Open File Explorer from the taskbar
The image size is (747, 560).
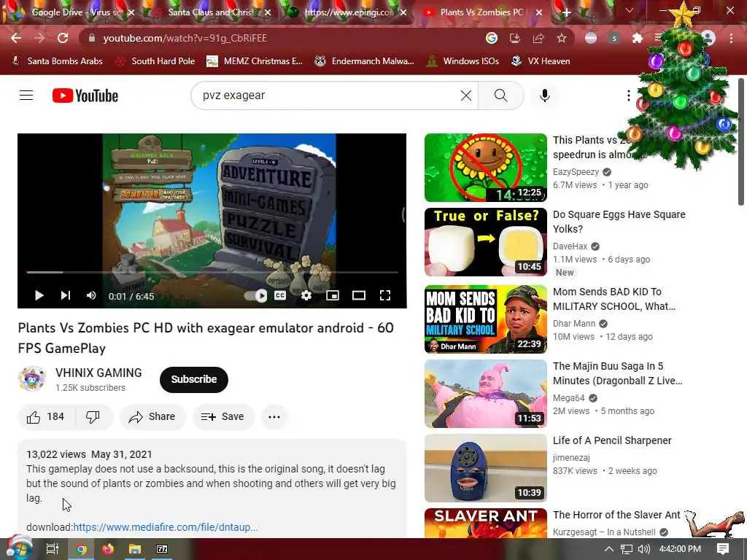[135, 549]
